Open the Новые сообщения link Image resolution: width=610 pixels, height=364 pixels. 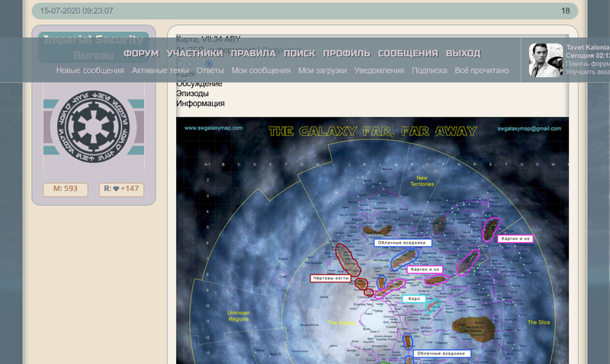tap(90, 71)
